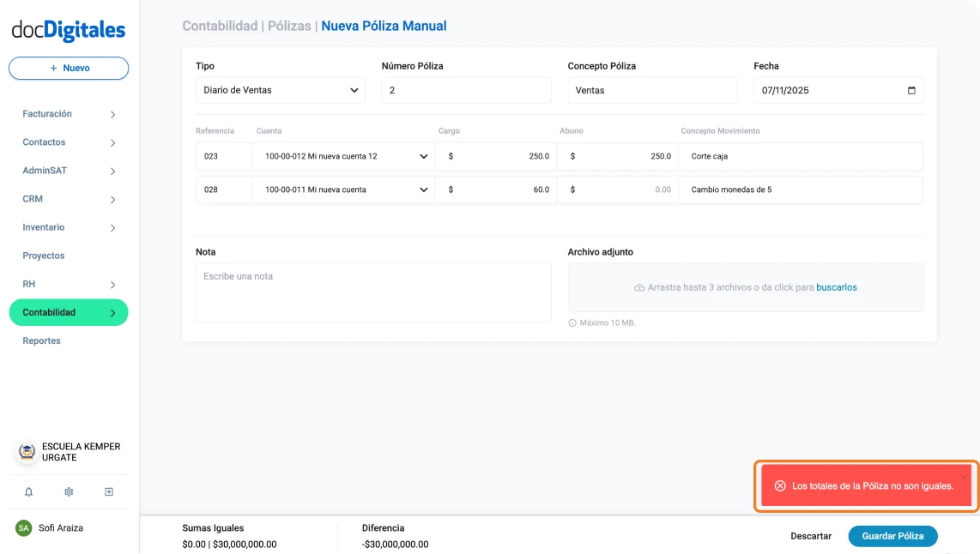Open the date picker calendar icon
The width and height of the screenshot is (980, 554).
point(910,90)
